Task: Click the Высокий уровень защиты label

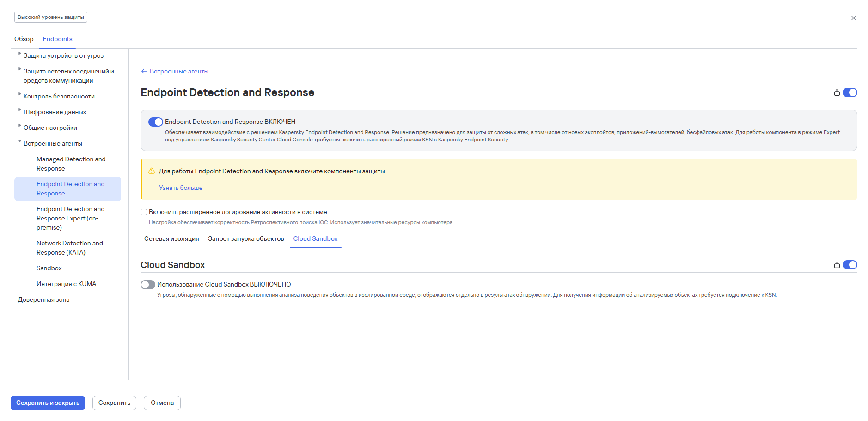Action: [51, 17]
